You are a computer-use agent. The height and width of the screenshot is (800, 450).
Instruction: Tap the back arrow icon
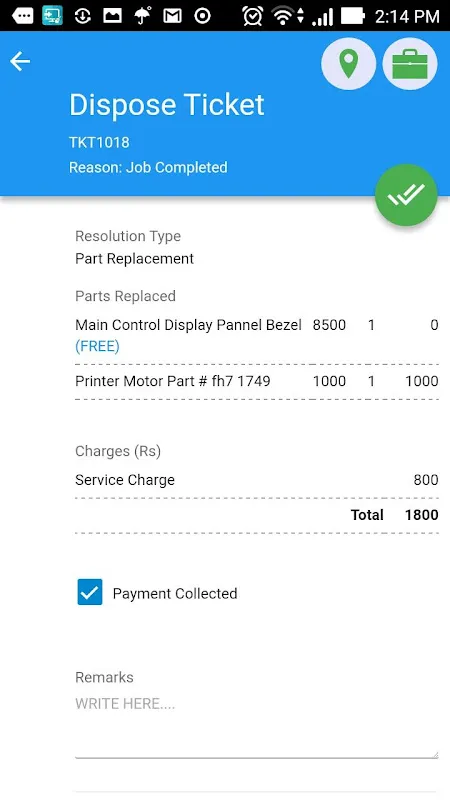click(x=20, y=61)
